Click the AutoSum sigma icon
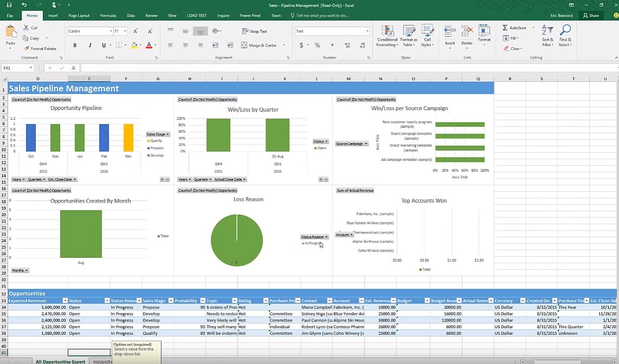The image size is (619, 364). [505, 28]
